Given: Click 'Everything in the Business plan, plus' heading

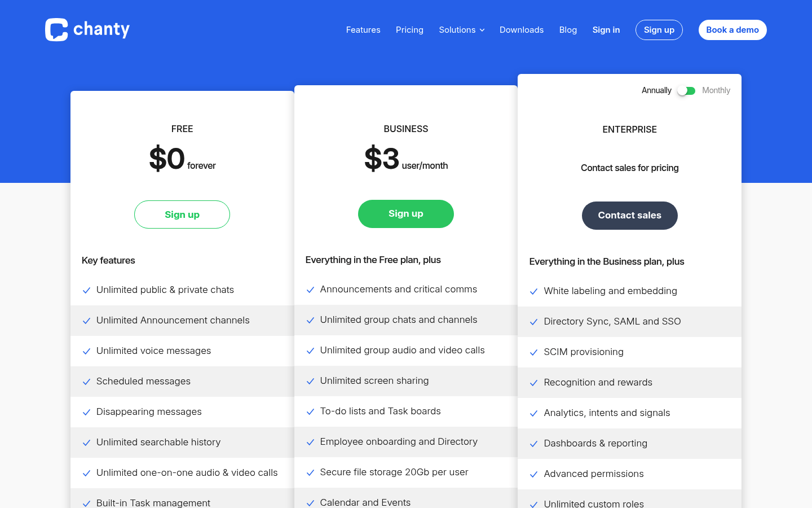Looking at the screenshot, I should pyautogui.click(x=607, y=262).
